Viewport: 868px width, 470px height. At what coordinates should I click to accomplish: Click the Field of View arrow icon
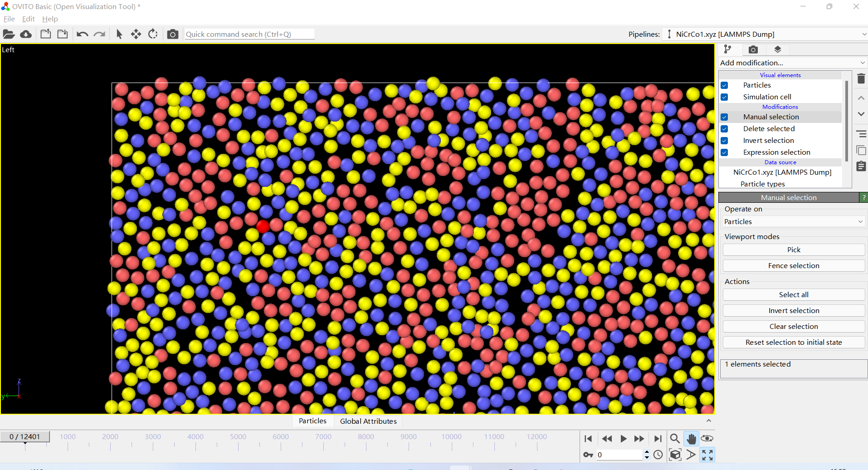[x=691, y=455]
